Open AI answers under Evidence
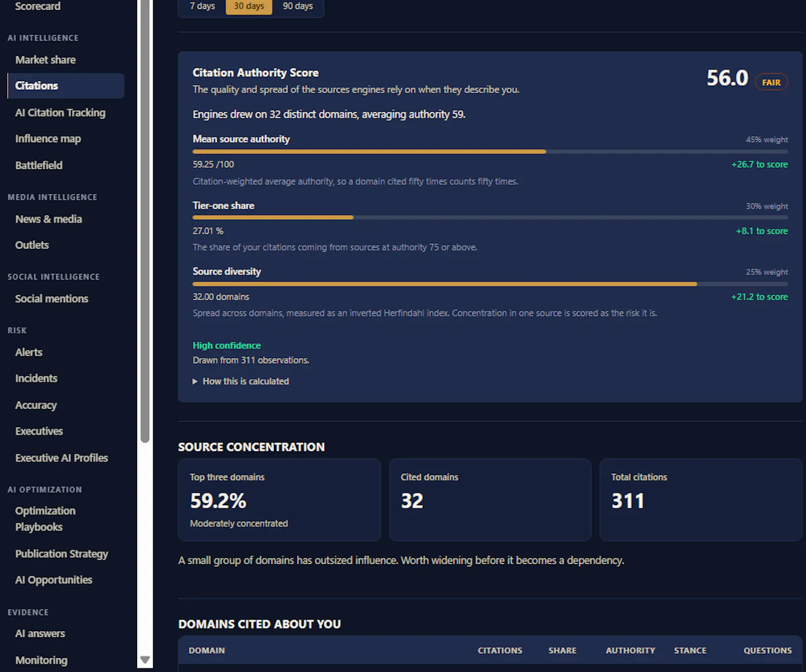This screenshot has height=672, width=806. click(40, 634)
